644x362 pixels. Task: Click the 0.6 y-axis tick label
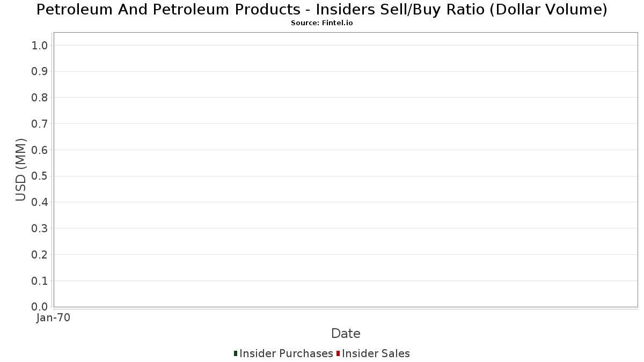[40, 150]
